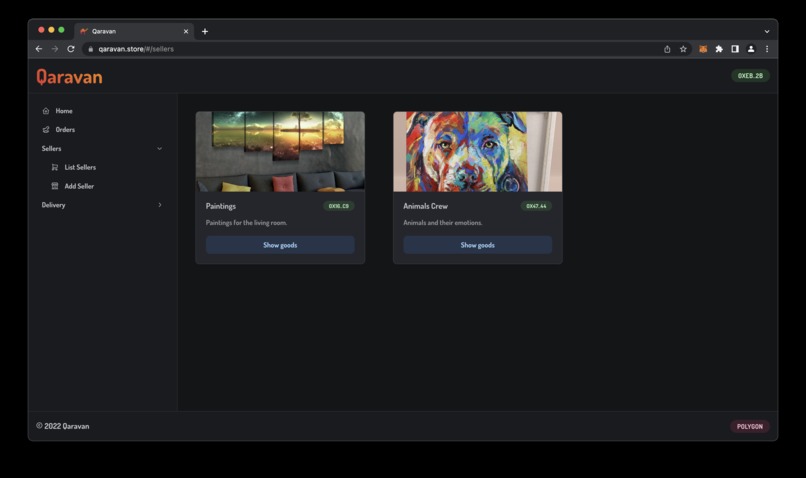Open Chrome three-dot menu
This screenshot has width=806, height=478.
click(767, 49)
